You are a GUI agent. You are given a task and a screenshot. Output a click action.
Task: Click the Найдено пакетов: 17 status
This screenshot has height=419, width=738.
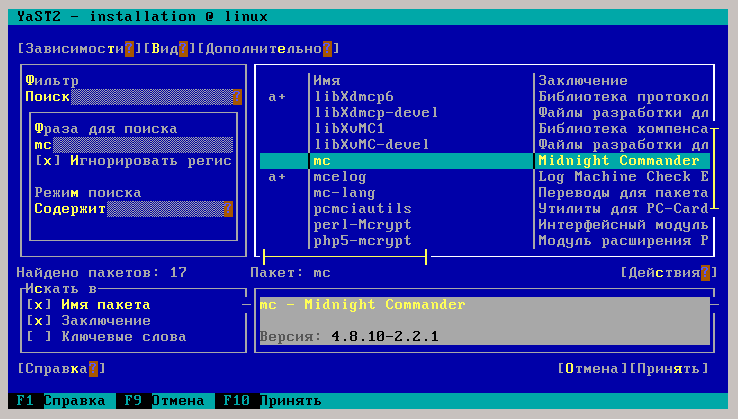tap(102, 273)
